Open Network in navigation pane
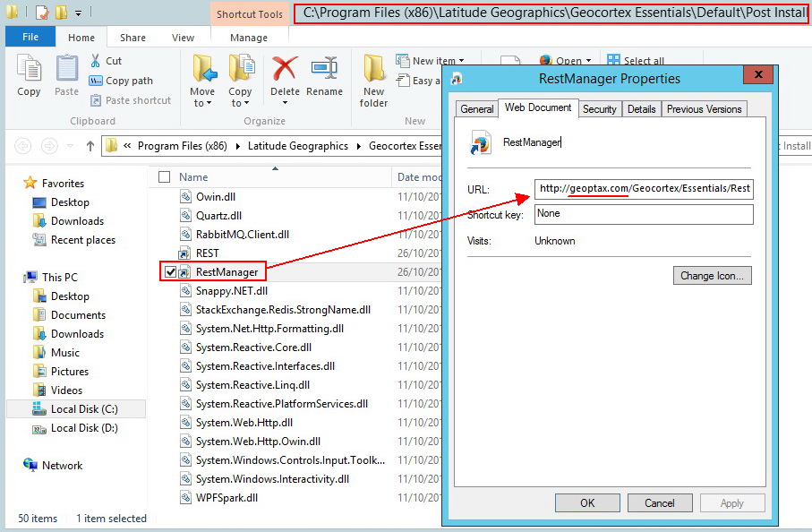812x532 pixels. click(62, 465)
